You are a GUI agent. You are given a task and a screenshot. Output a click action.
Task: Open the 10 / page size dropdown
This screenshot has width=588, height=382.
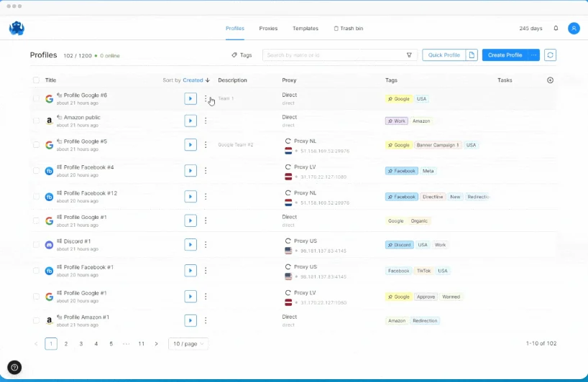[x=188, y=344]
